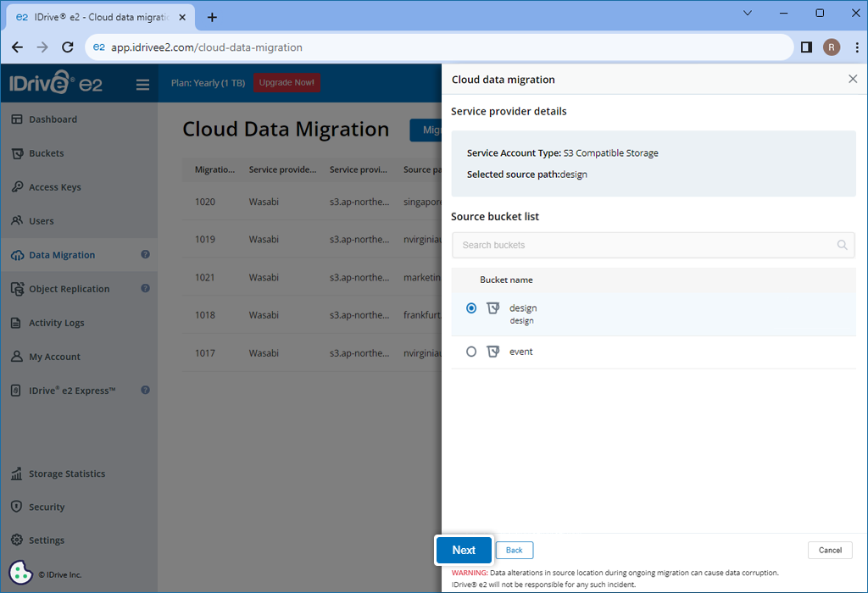Click the Back button
The width and height of the screenshot is (868, 593).
[515, 551]
